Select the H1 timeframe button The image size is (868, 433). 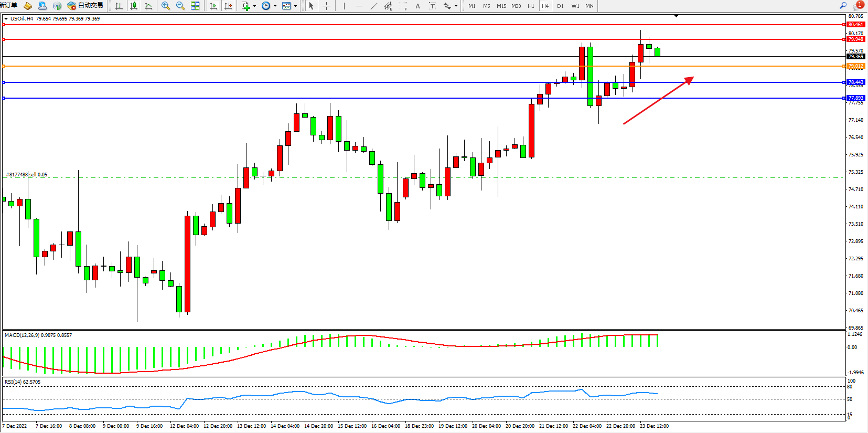[531, 6]
